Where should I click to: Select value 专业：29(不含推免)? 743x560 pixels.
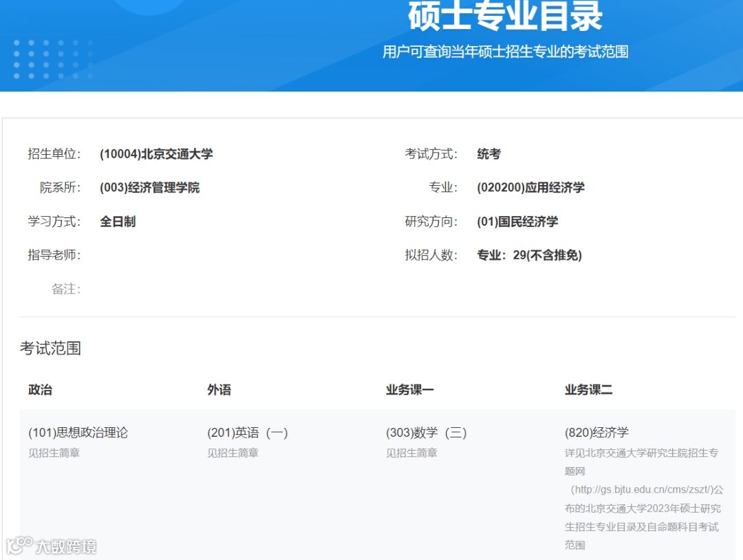pyautogui.click(x=529, y=255)
